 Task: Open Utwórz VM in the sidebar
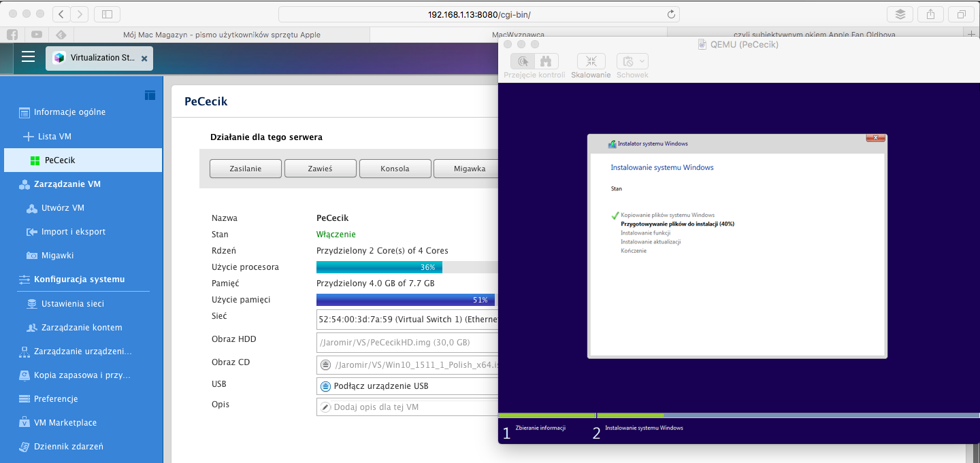pos(63,208)
